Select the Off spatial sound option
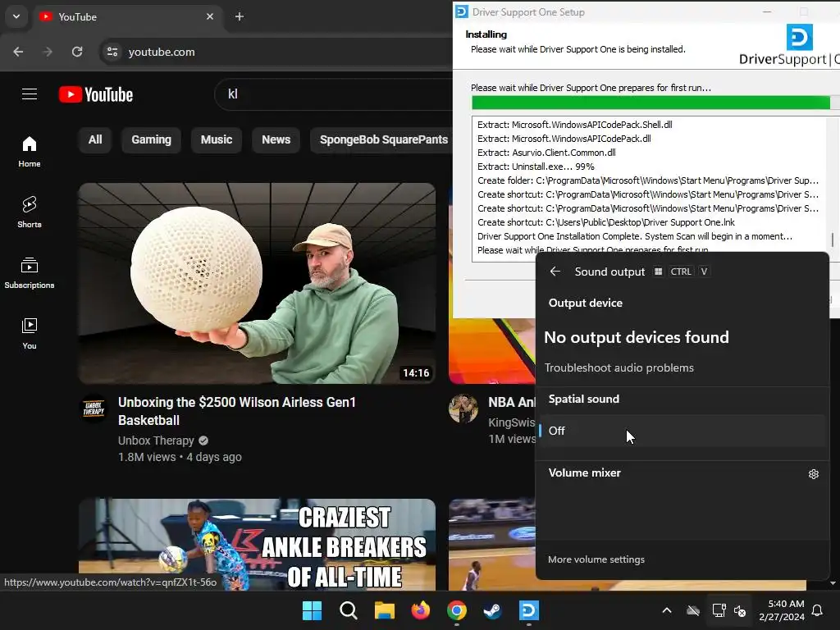This screenshot has width=840, height=630. coord(682,431)
